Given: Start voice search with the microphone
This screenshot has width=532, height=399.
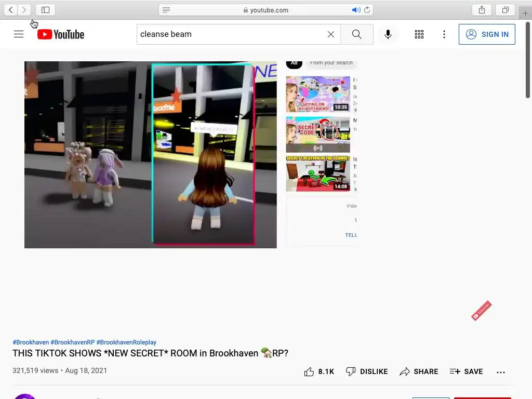Looking at the screenshot, I should click(x=388, y=34).
